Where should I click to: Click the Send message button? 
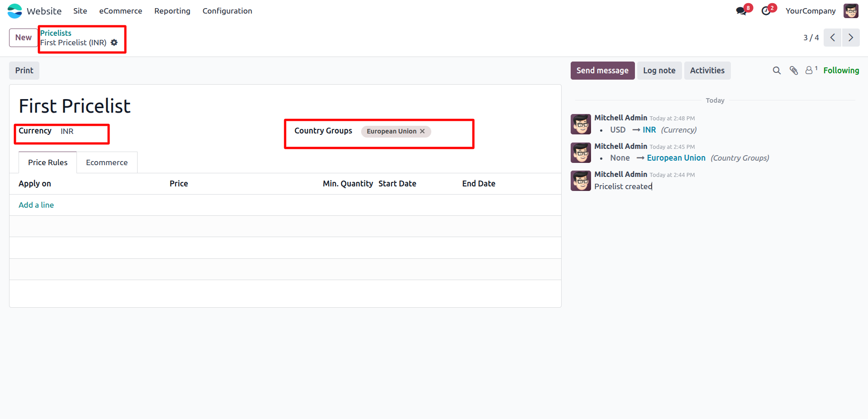602,71
